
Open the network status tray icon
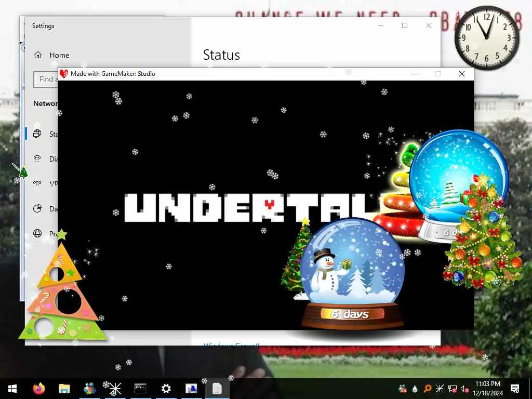(453, 389)
